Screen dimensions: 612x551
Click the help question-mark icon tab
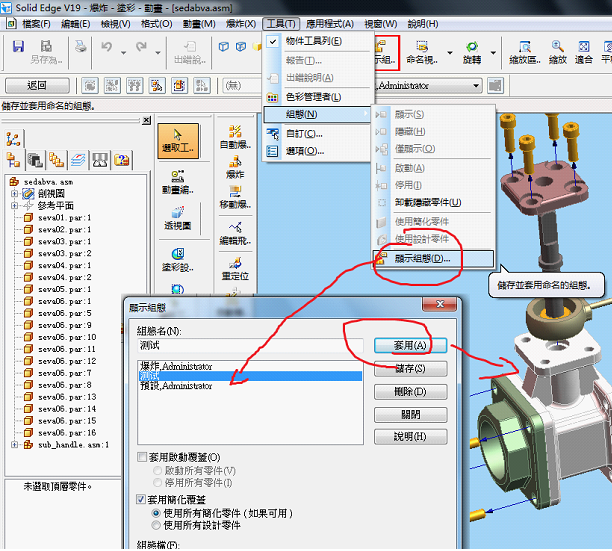pyautogui.click(x=121, y=160)
